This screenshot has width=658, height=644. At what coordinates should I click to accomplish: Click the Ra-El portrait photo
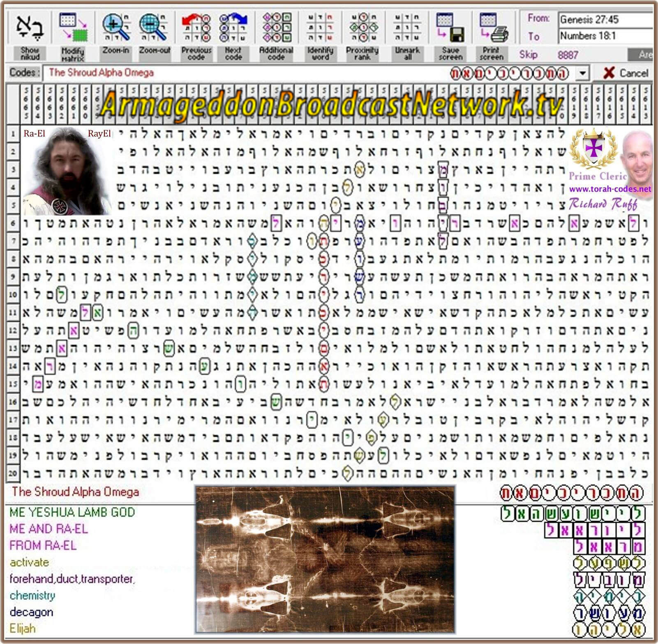[67, 171]
